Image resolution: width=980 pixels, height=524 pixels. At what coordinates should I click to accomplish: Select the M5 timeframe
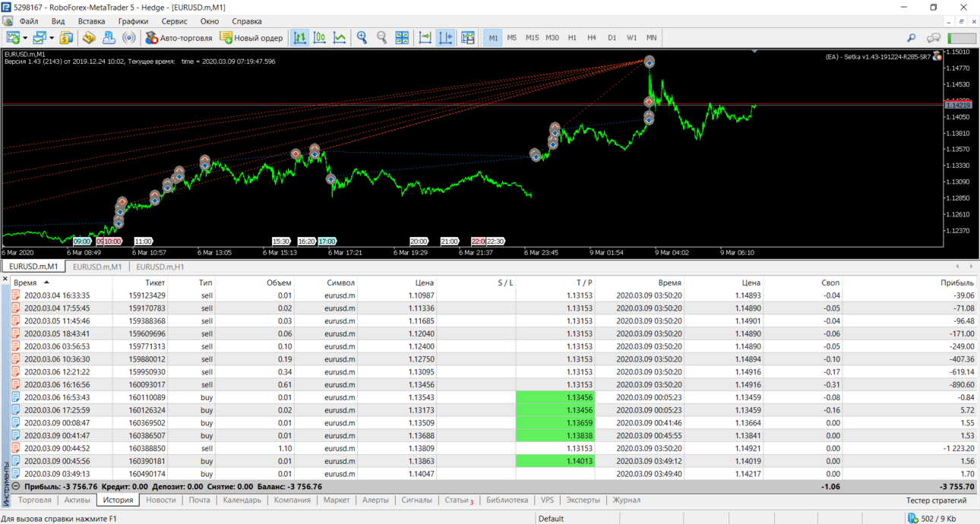(512, 37)
